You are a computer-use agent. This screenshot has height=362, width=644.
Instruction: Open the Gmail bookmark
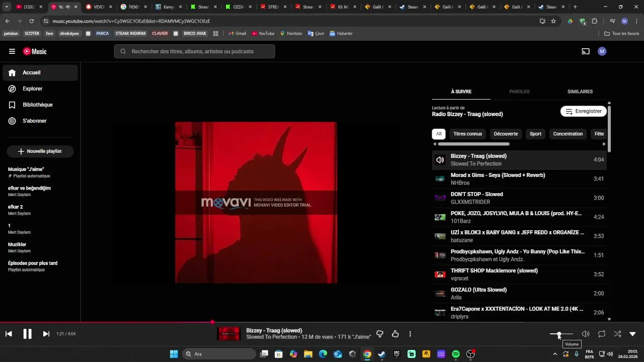[x=237, y=34]
